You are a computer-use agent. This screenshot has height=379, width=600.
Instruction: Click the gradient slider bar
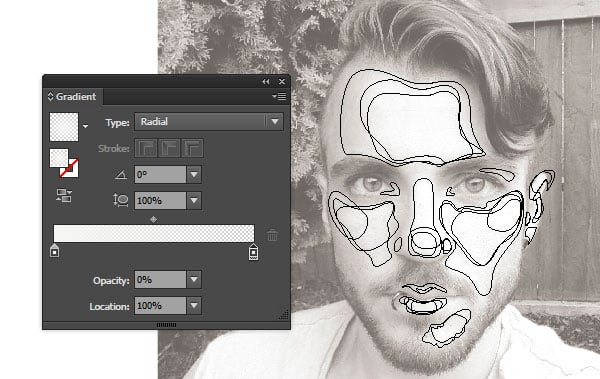click(154, 233)
